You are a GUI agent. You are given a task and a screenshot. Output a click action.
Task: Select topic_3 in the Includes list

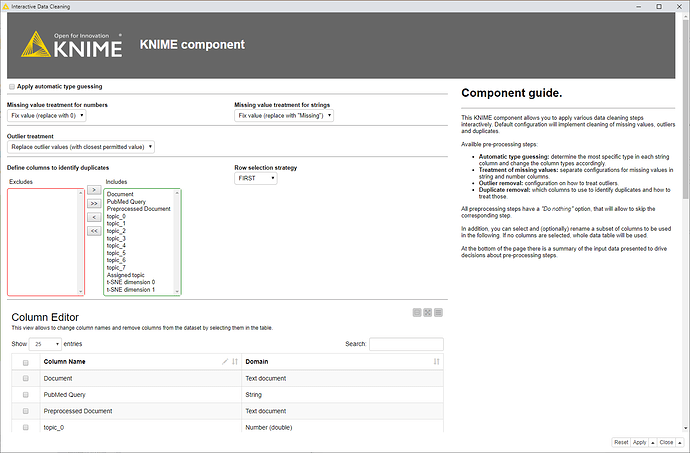tap(116, 238)
